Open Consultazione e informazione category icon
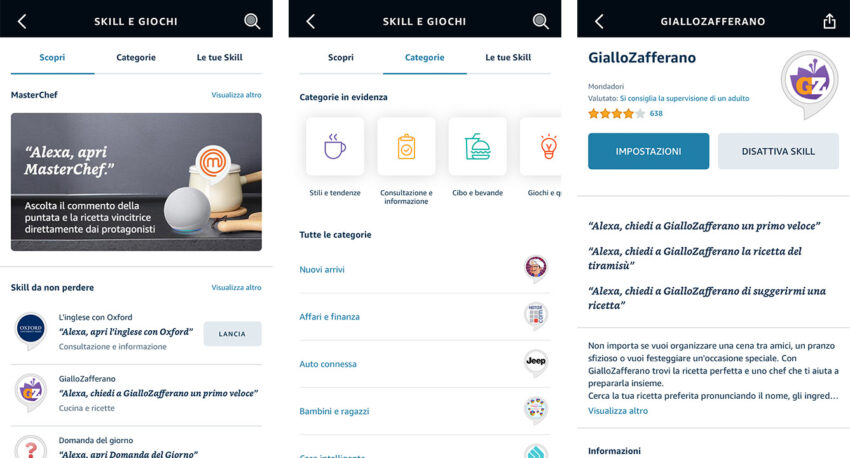 click(x=406, y=146)
